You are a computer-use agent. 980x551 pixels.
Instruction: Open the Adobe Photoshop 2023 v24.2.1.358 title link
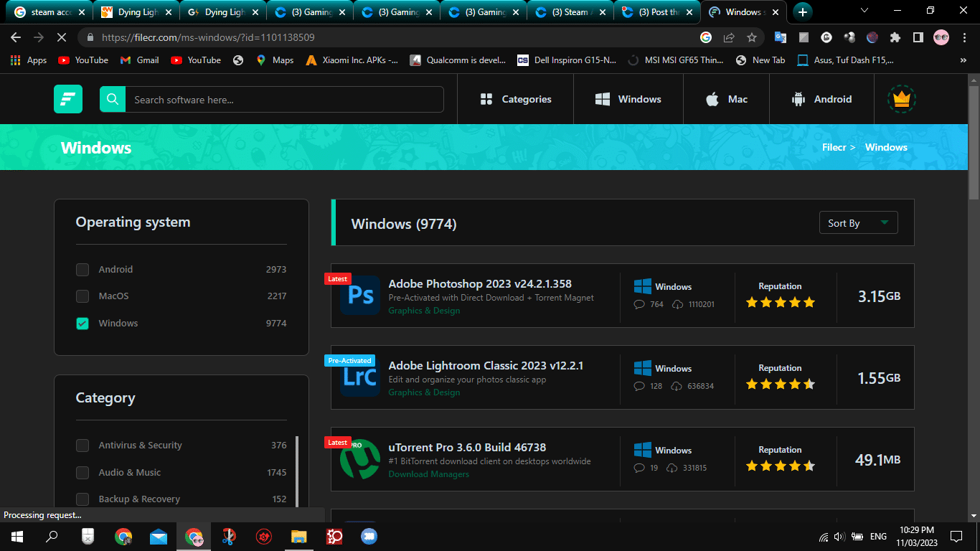click(480, 284)
